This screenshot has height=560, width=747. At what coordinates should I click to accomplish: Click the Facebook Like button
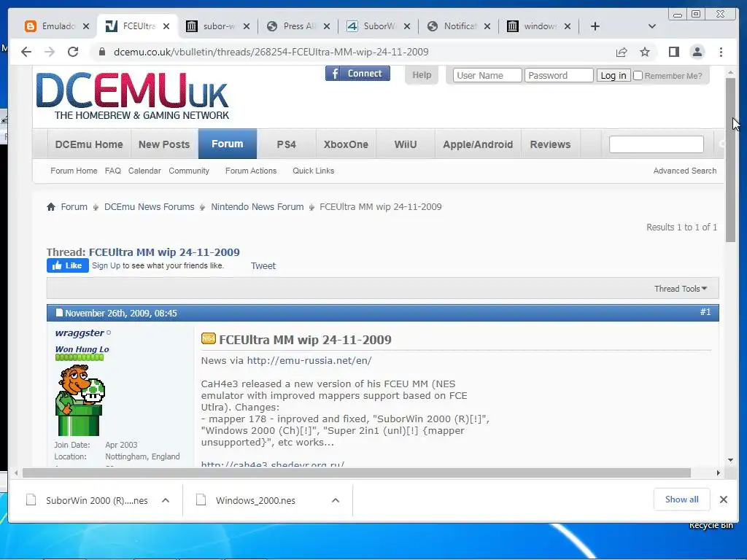click(x=68, y=265)
